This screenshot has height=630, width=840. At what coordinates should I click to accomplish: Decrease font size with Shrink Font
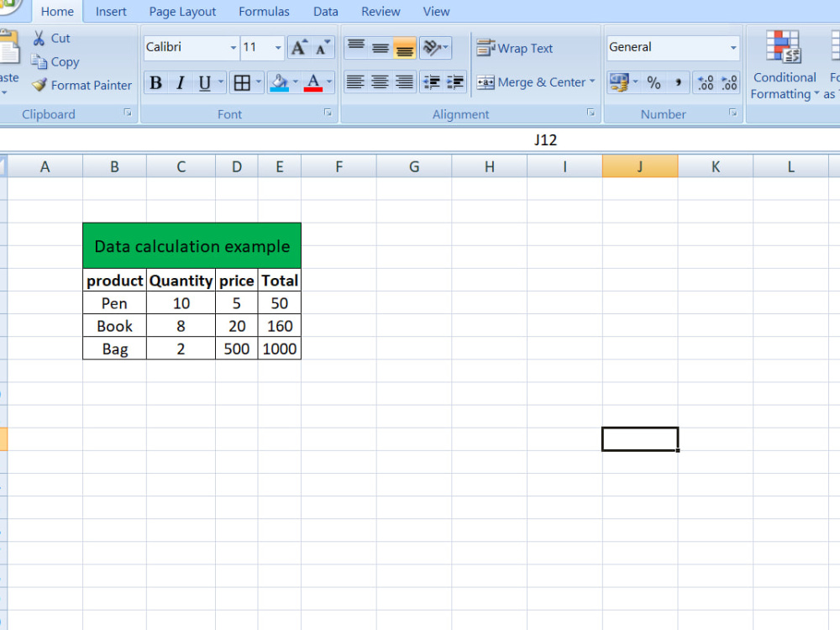coord(323,48)
